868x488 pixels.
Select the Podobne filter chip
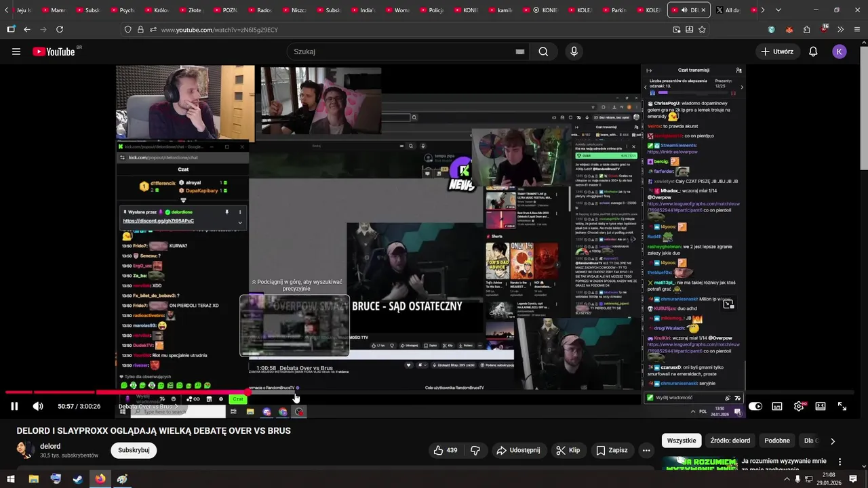point(777,441)
